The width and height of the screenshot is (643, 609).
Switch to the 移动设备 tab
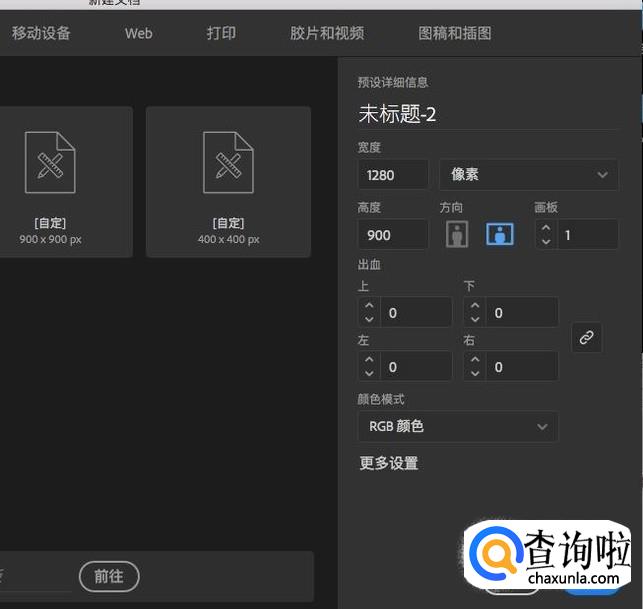(41, 33)
